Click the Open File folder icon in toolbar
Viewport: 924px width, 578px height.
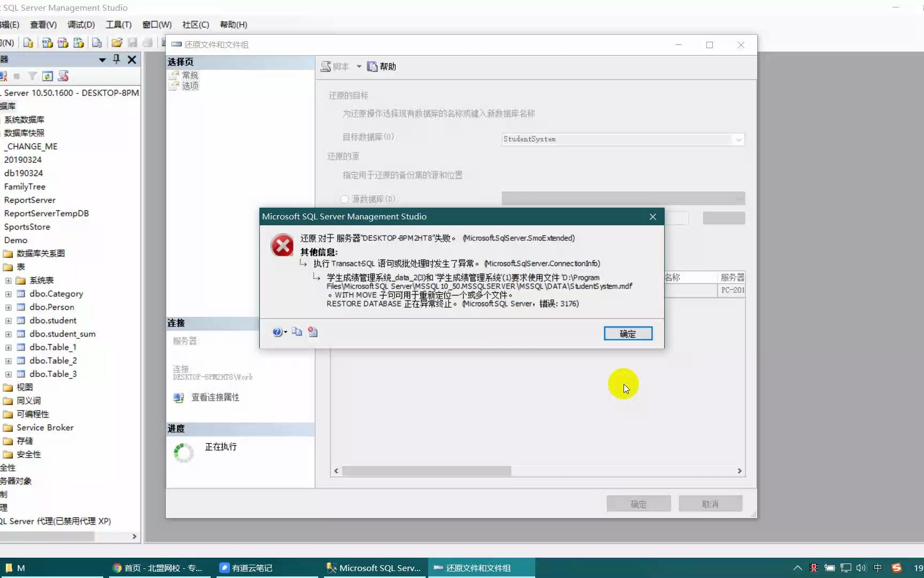tap(117, 43)
